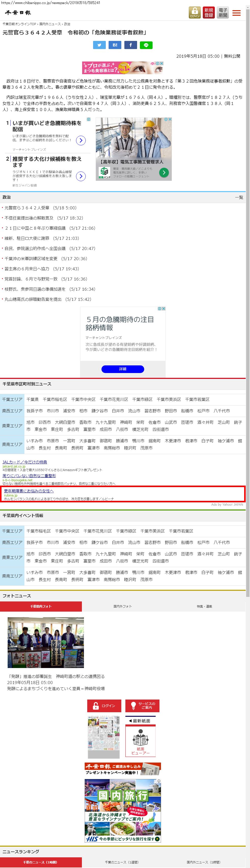Share article on Twitter
The image size is (250, 868).
tap(99, 45)
